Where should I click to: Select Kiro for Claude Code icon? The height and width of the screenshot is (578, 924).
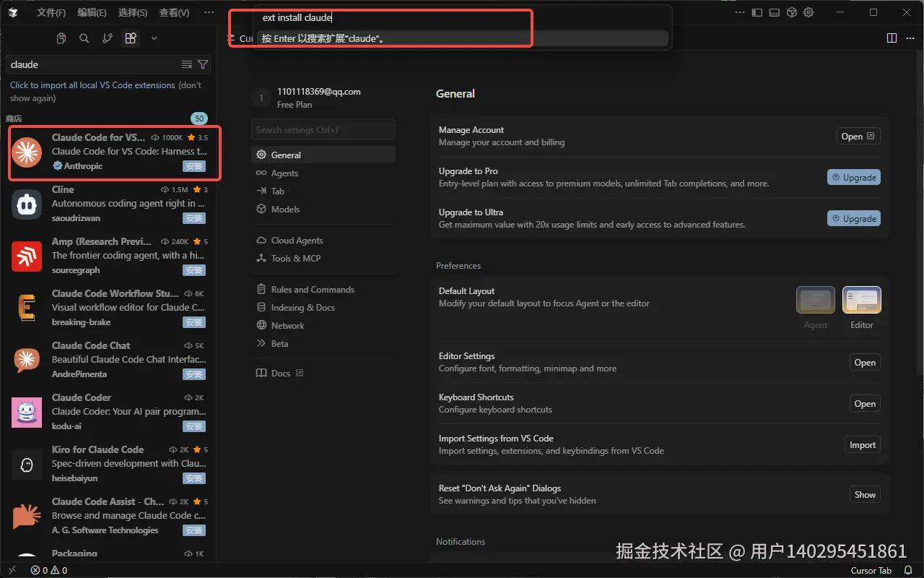(27, 464)
